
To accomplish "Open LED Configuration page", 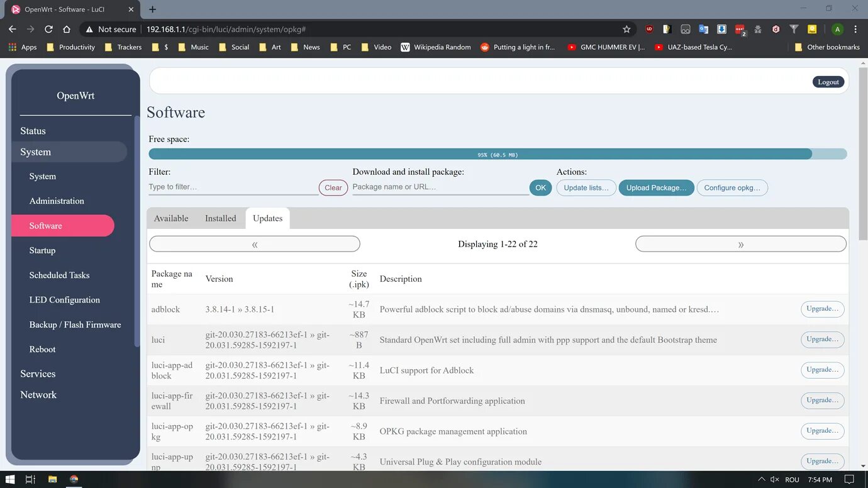I will click(x=64, y=300).
